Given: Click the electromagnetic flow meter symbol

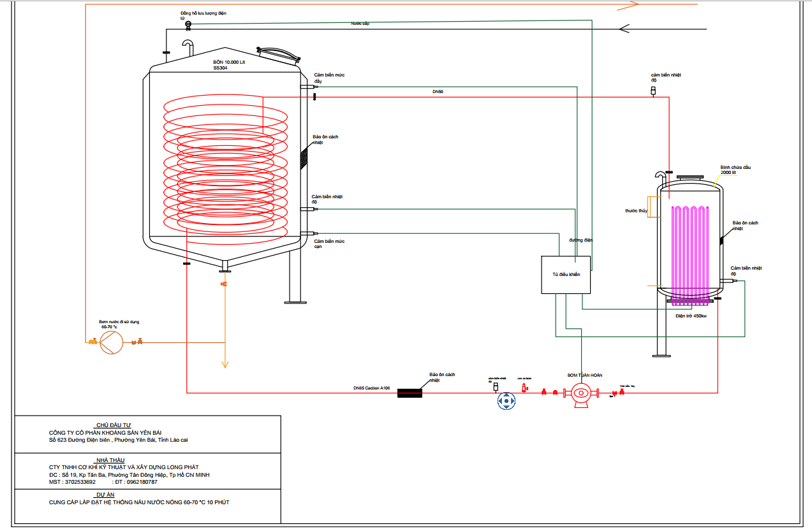Looking at the screenshot, I should click(x=188, y=24).
